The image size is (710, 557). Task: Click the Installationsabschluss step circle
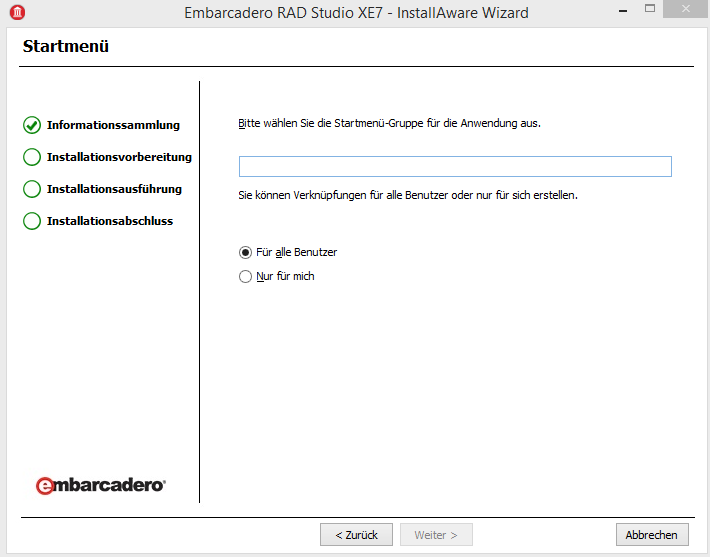click(32, 221)
